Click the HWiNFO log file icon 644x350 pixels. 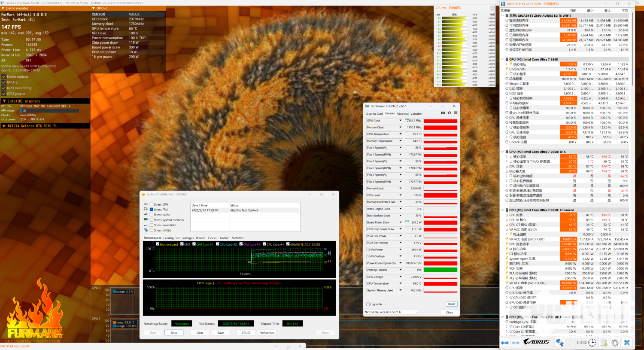(x=604, y=342)
